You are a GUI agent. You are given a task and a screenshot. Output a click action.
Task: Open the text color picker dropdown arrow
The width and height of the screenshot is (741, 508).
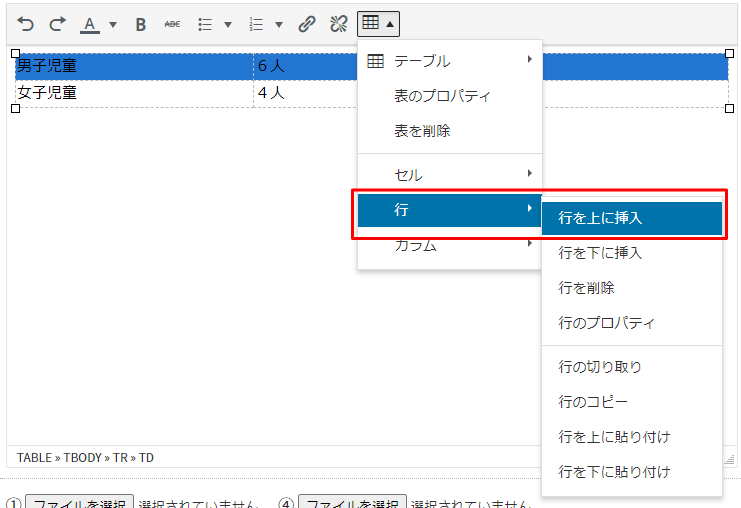point(112,24)
